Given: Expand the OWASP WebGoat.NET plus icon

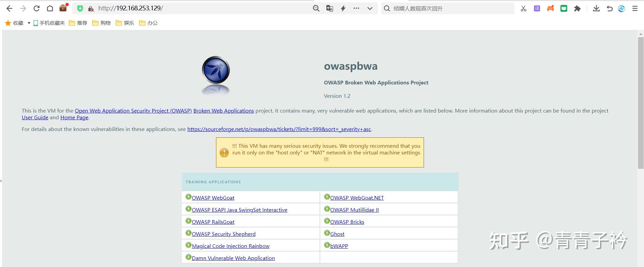Looking at the screenshot, I should (327, 197).
